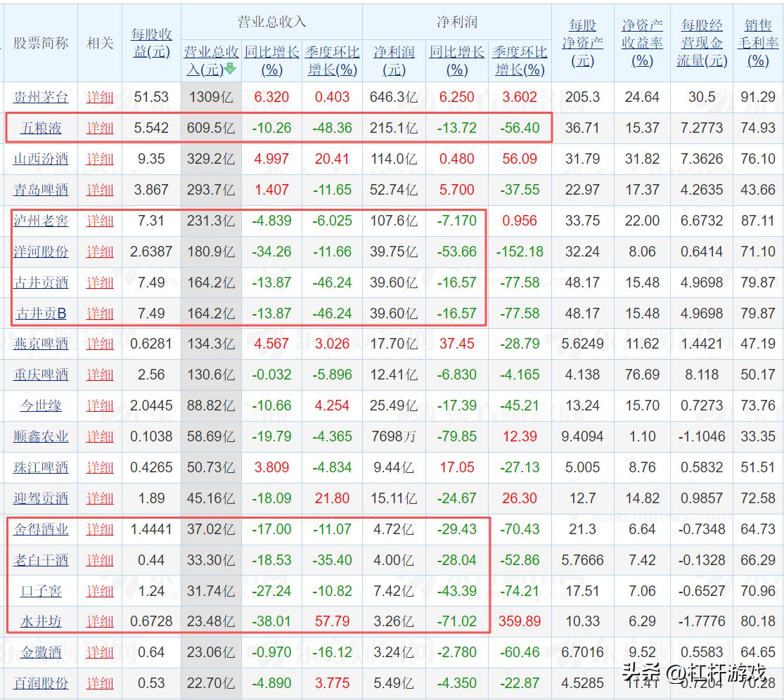Select the 646.3亿 net profit cell

[x=394, y=97]
